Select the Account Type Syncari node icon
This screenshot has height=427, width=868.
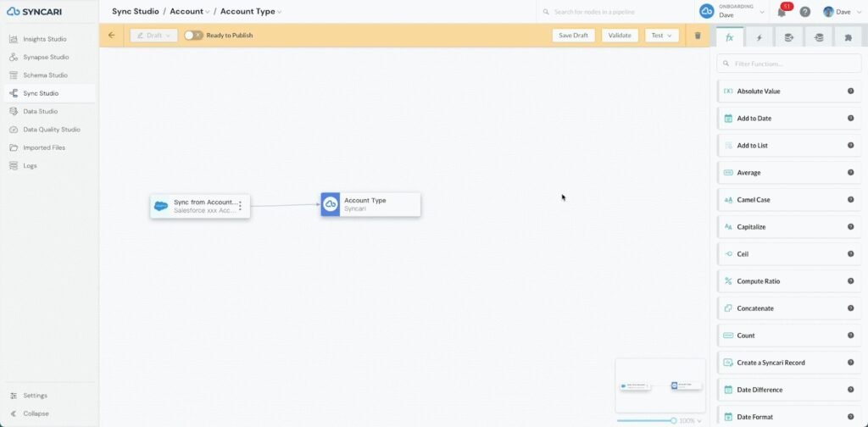[x=331, y=205]
